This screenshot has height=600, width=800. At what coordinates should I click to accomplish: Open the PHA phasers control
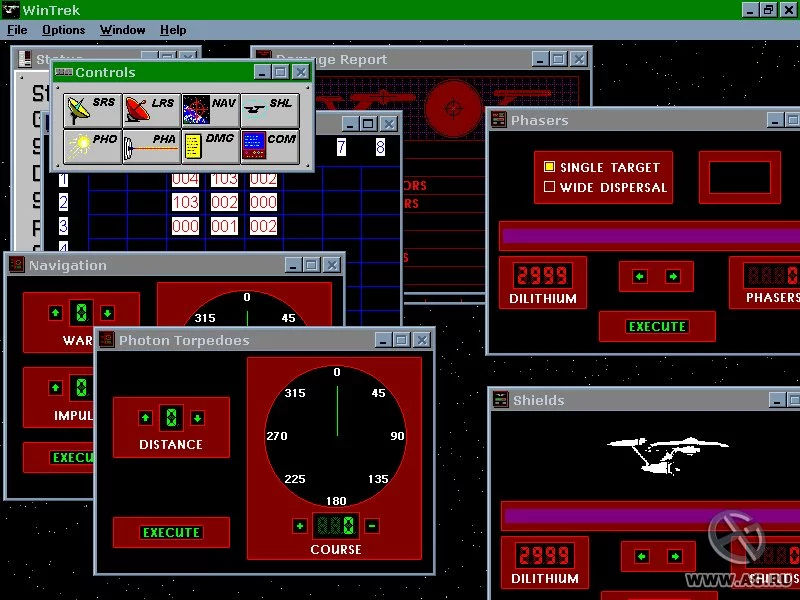(152, 146)
